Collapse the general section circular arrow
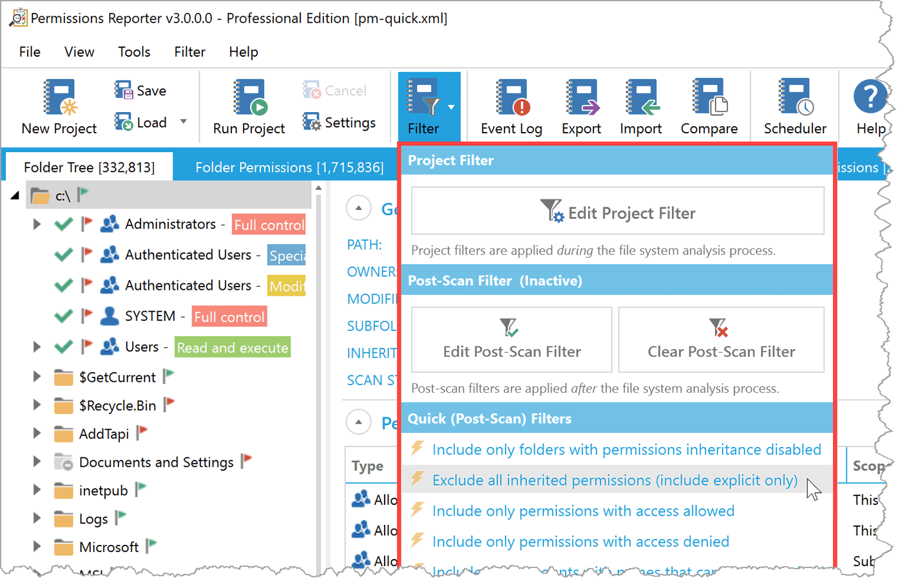The image size is (902, 588). coord(358,208)
